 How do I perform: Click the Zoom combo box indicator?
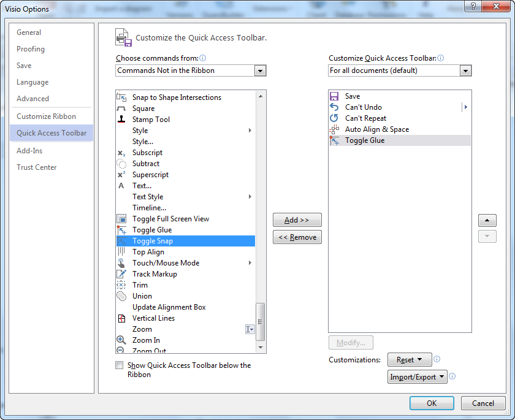click(250, 329)
